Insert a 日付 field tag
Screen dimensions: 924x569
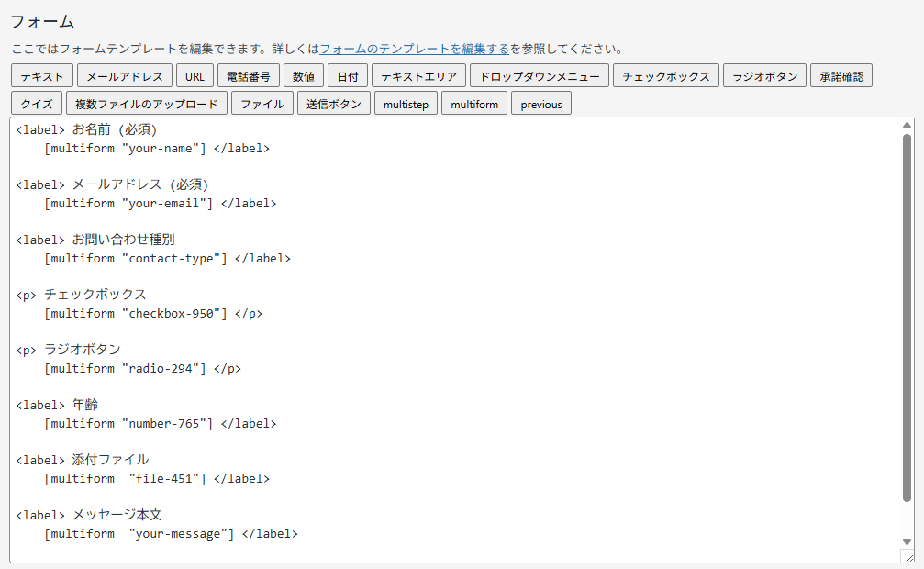coord(348,76)
